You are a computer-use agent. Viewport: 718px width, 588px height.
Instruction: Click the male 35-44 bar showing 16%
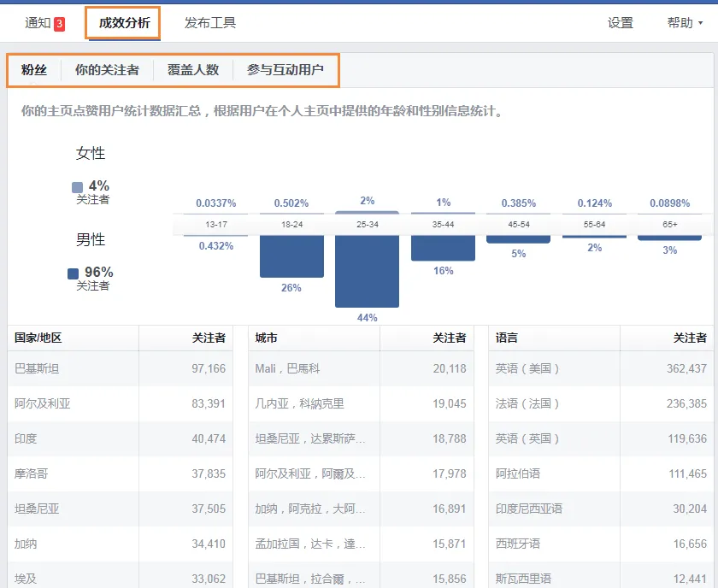tap(444, 248)
